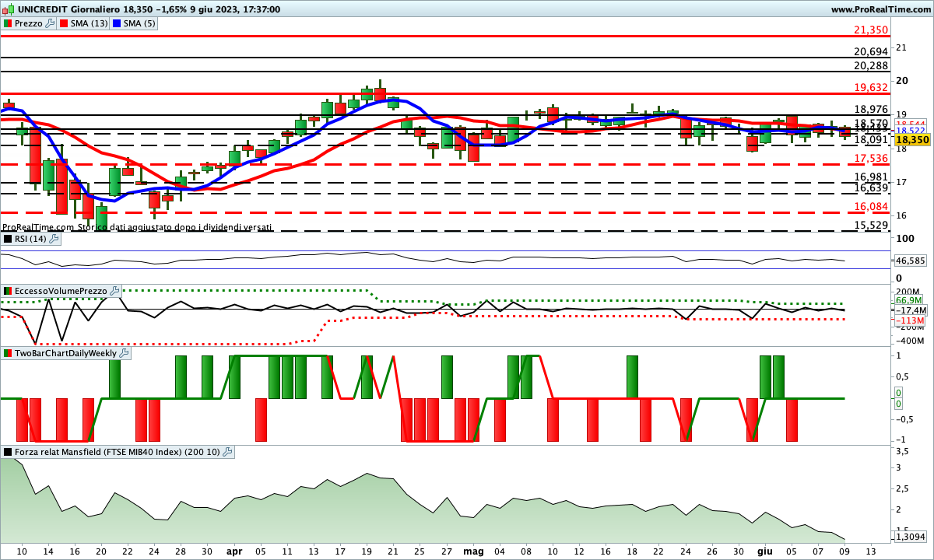The width and height of the screenshot is (934, 560).
Task: Select the TwoBarChartDailyWeekly panel label
Action: (x=66, y=353)
